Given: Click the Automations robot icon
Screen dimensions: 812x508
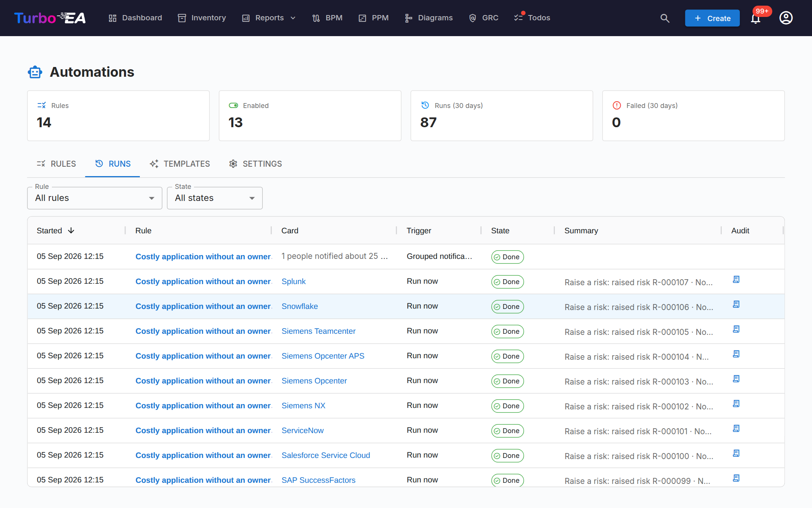Looking at the screenshot, I should click(35, 72).
